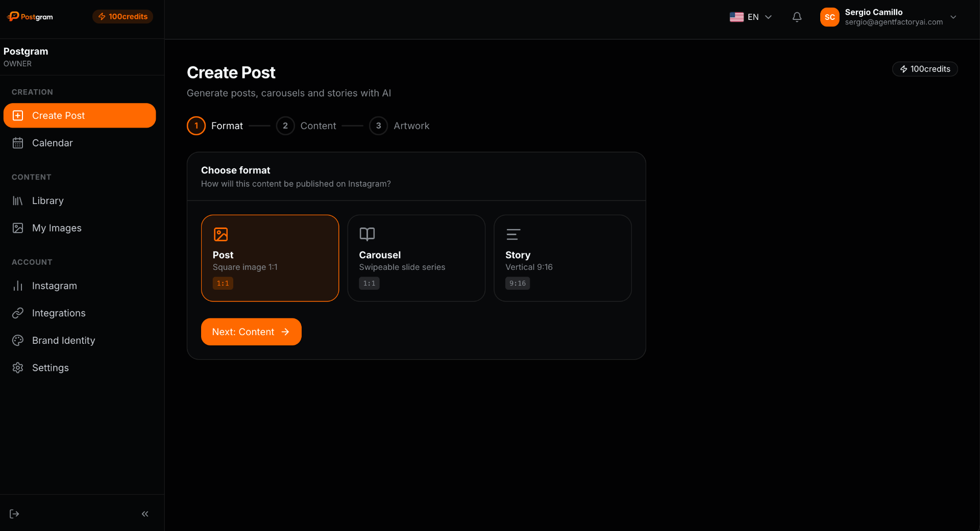Select step 1 Format

(215, 126)
